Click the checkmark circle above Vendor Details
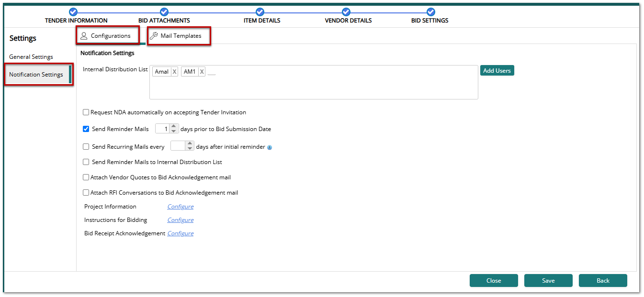Image resolution: width=644 pixels, height=297 pixels. pos(346,12)
